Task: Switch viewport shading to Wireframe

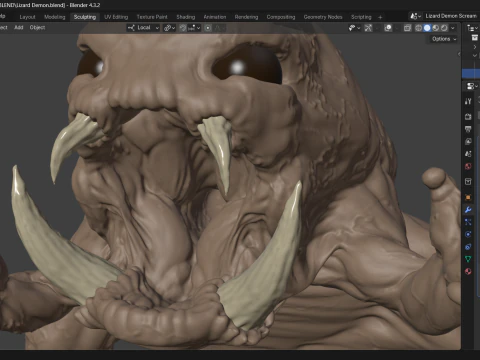Action: pyautogui.click(x=419, y=28)
